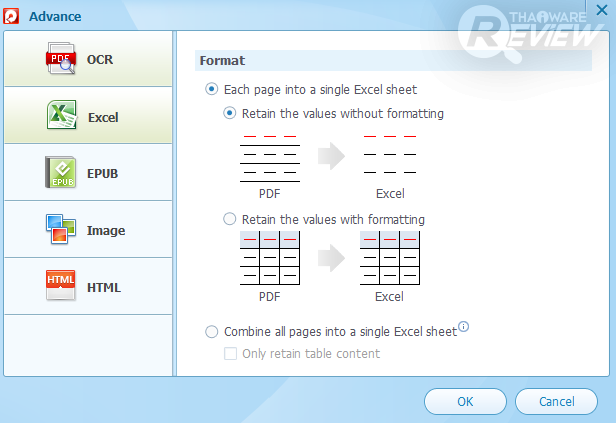This screenshot has width=616, height=423.
Task: Click the unformatted PDF lines preview
Action: 270,158
